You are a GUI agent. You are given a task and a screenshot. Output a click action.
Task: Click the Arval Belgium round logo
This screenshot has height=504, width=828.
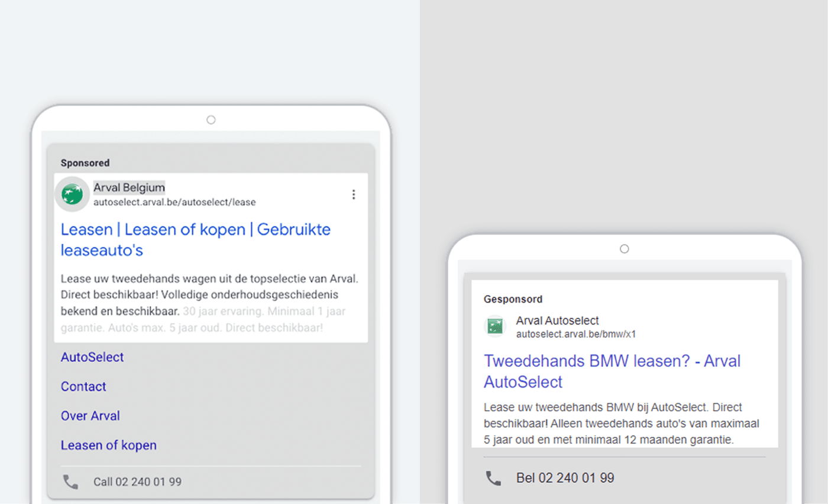[72, 194]
